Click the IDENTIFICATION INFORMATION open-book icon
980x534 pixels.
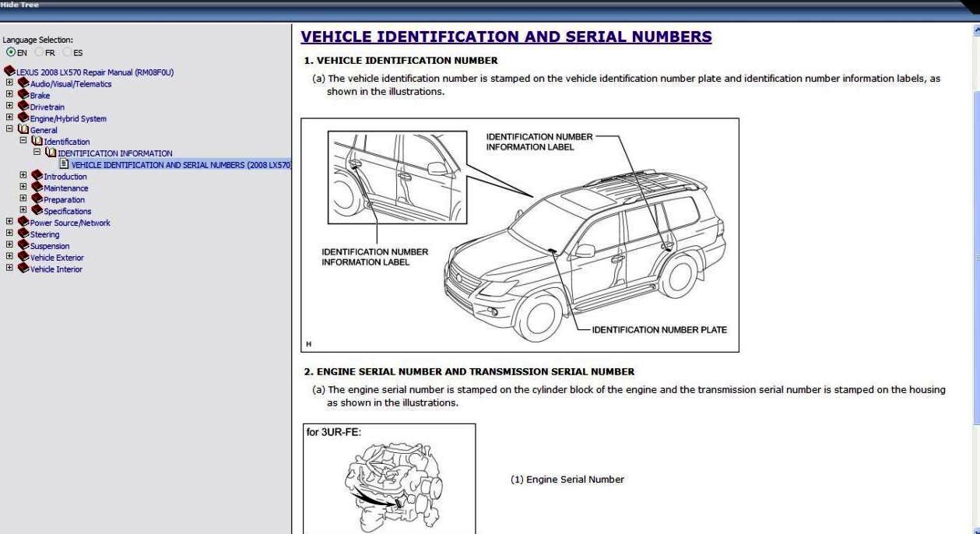pyautogui.click(x=51, y=153)
